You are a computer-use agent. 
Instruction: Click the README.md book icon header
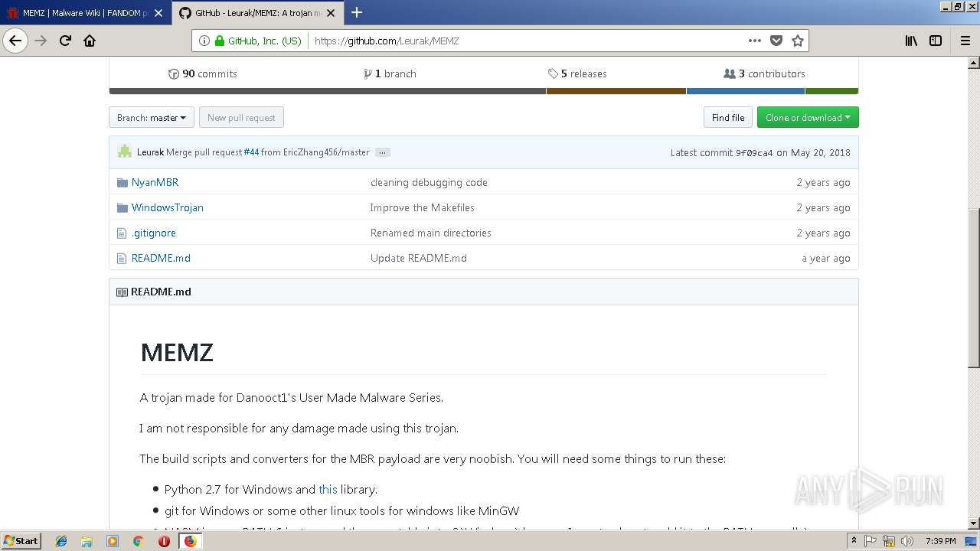(x=122, y=292)
